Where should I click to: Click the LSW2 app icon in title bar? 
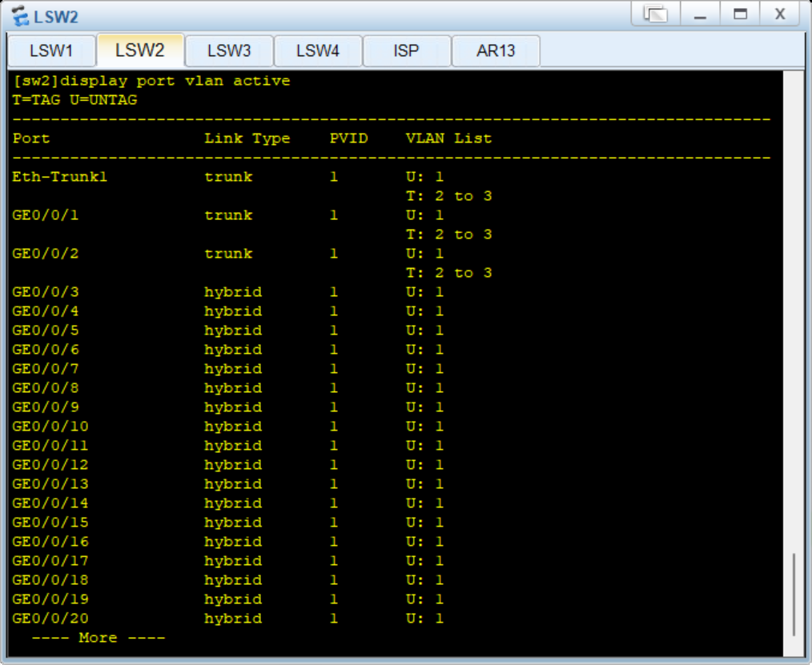20,16
